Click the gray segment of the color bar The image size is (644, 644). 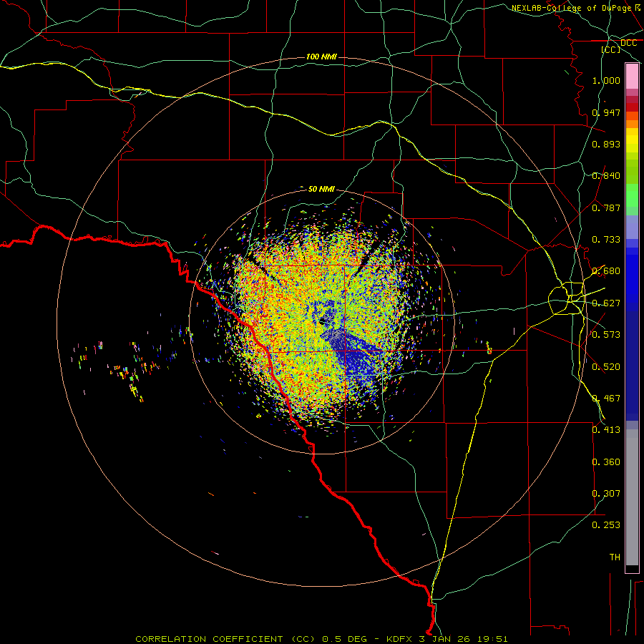click(632, 497)
